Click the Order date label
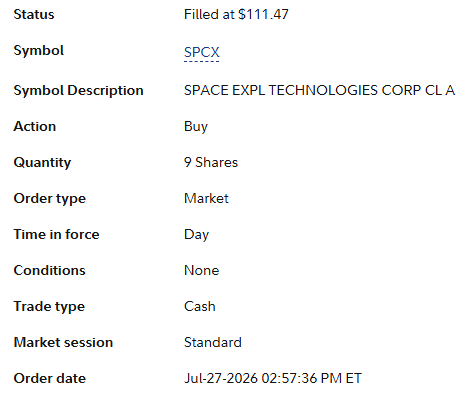This screenshot has width=460, height=395. pos(50,378)
